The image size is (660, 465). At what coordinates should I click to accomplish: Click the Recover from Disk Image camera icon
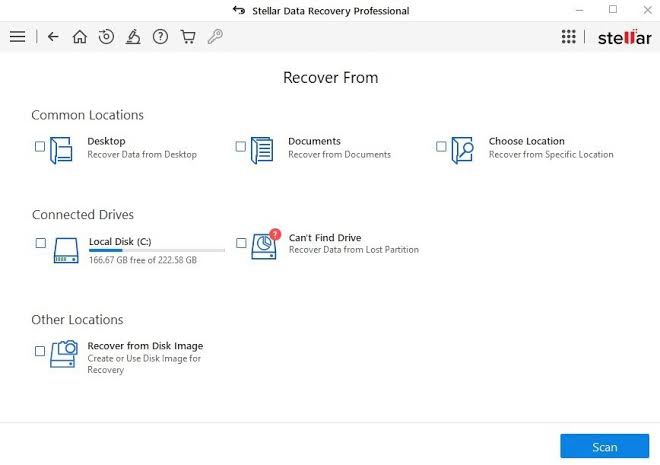64,353
